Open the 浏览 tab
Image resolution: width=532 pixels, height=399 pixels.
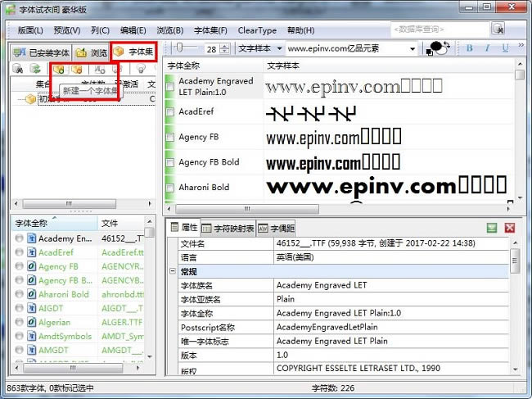click(92, 52)
